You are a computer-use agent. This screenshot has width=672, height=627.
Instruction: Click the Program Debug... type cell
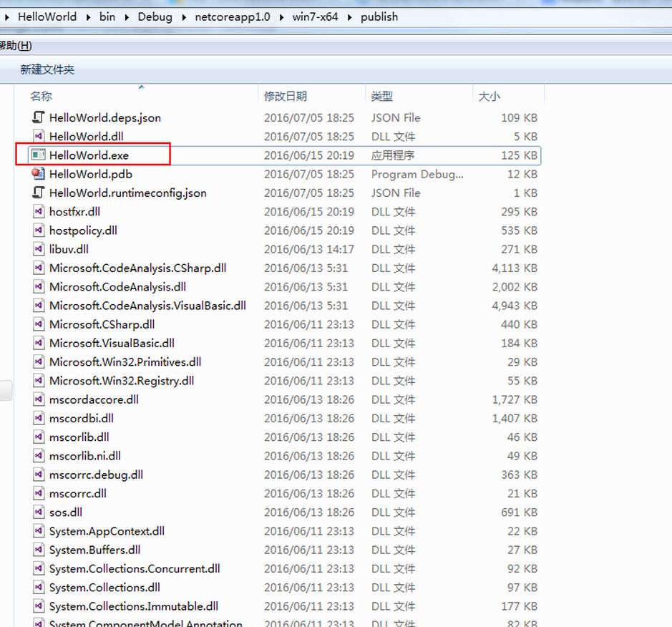(417, 175)
